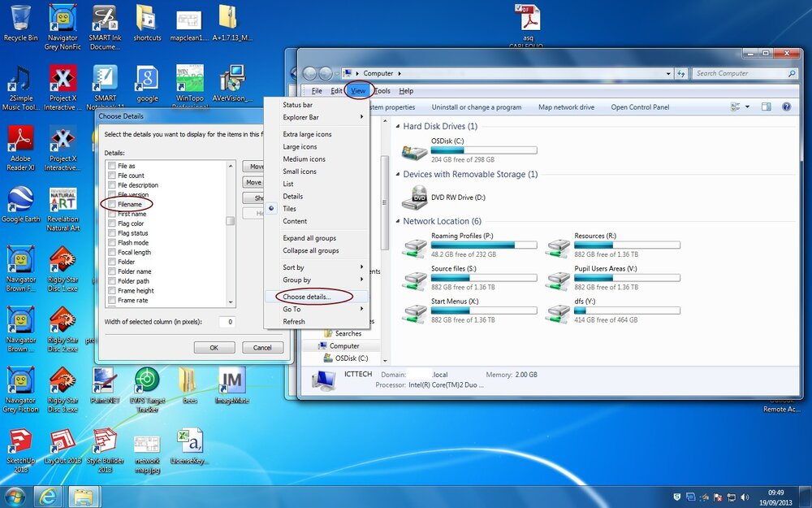The width and height of the screenshot is (812, 508).
Task: Open the Group by submenu
Action: coord(317,280)
